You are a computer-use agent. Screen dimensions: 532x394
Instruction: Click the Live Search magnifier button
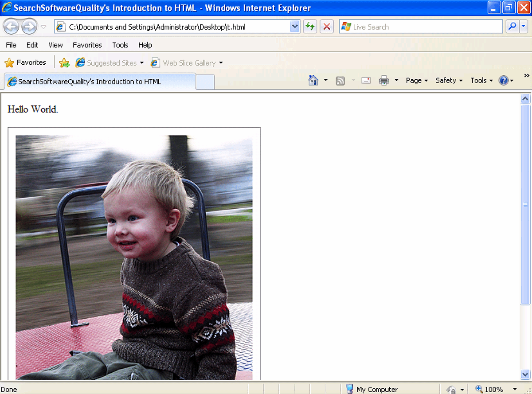[512, 27]
